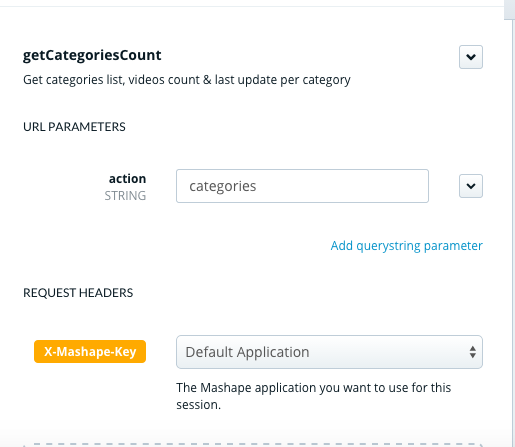This screenshot has height=447, width=515.
Task: Open the Default Application select box
Action: [x=329, y=352]
